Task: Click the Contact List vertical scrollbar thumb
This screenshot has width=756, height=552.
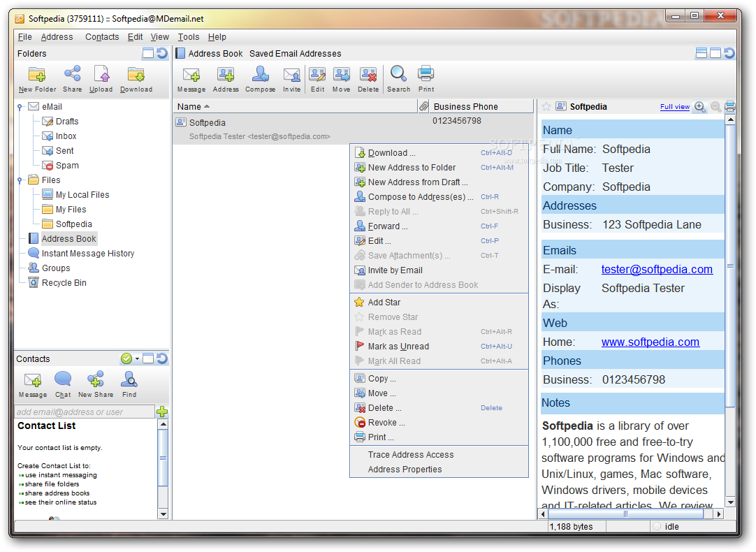Action: tap(163, 458)
